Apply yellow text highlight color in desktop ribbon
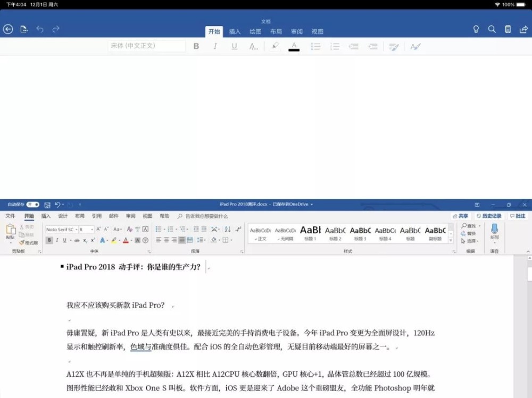 [x=114, y=240]
